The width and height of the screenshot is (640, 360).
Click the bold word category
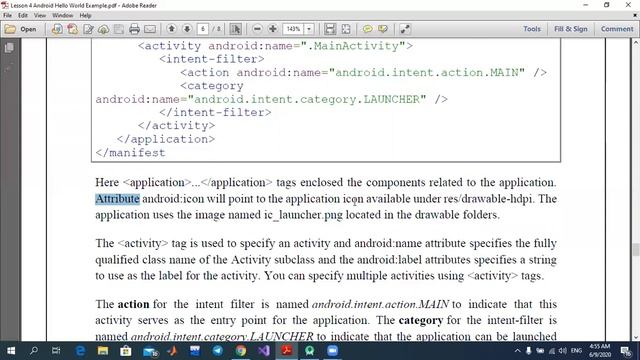pos(420,320)
